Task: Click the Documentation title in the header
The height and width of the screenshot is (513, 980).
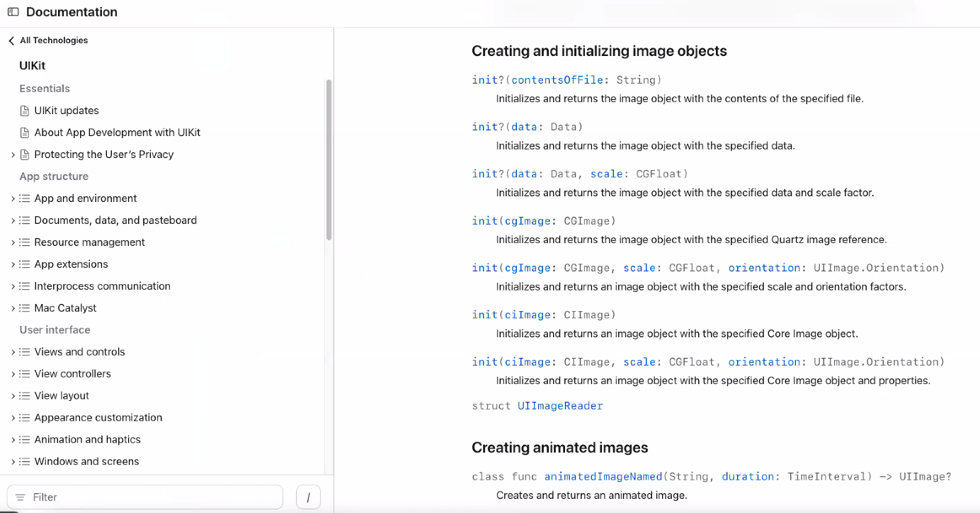Action: coord(72,12)
